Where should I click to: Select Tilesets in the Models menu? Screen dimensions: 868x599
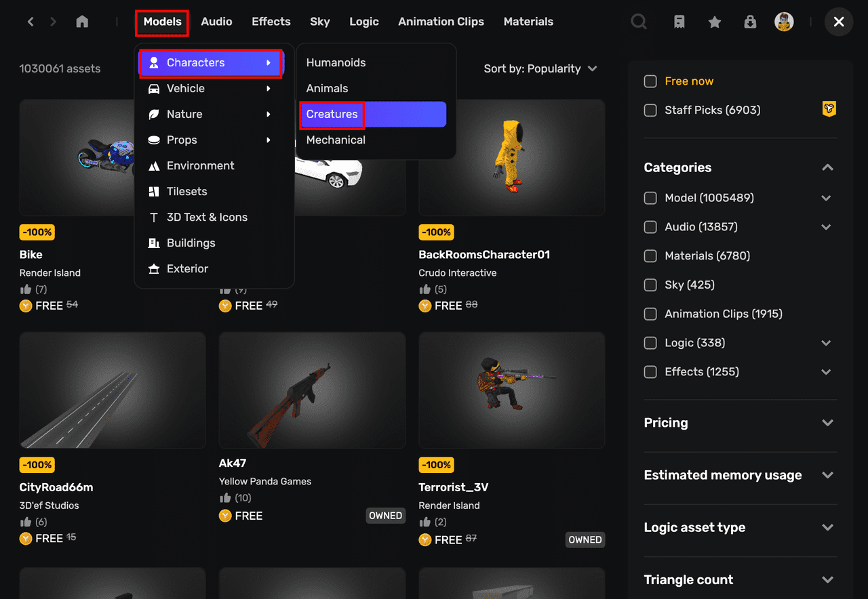point(186,191)
